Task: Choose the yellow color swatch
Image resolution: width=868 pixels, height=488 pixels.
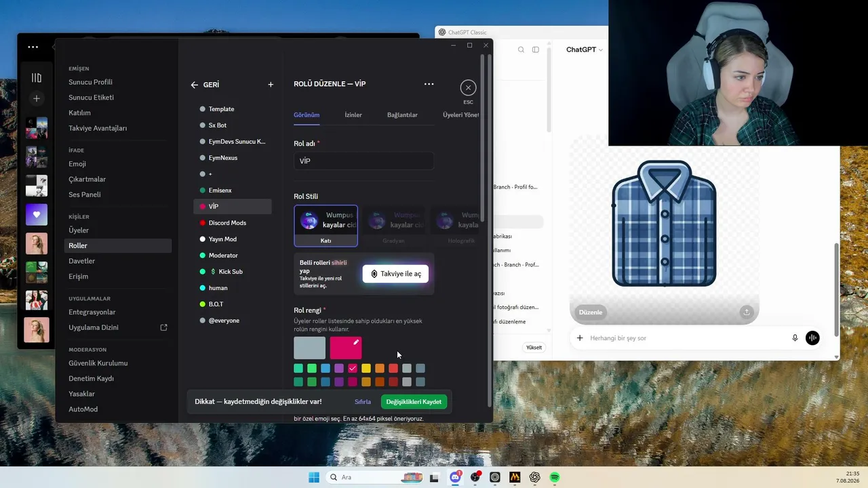Action: 366,368
